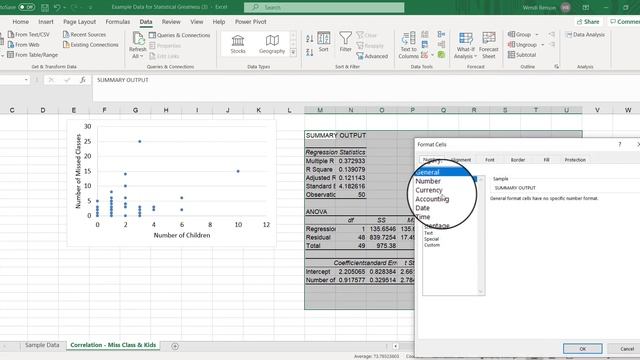
Task: Switch to Sample Data sheet tab
Action: 42,345
